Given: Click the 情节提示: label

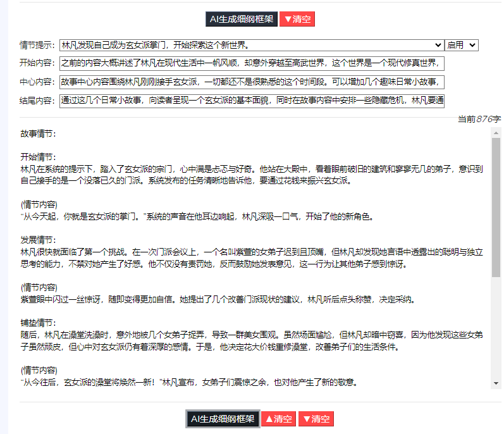Looking at the screenshot, I should tap(37, 45).
